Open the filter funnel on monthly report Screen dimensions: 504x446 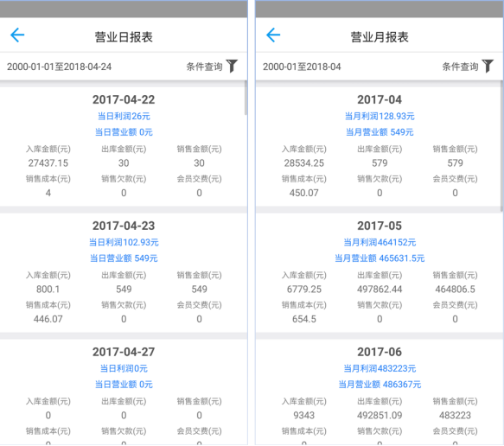488,67
